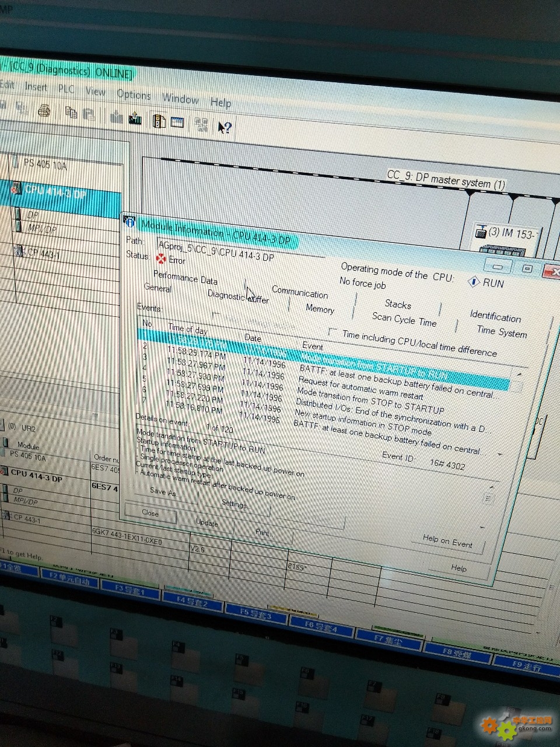Select event 'Mode transition from STOP to STARTUP'

point(370,401)
